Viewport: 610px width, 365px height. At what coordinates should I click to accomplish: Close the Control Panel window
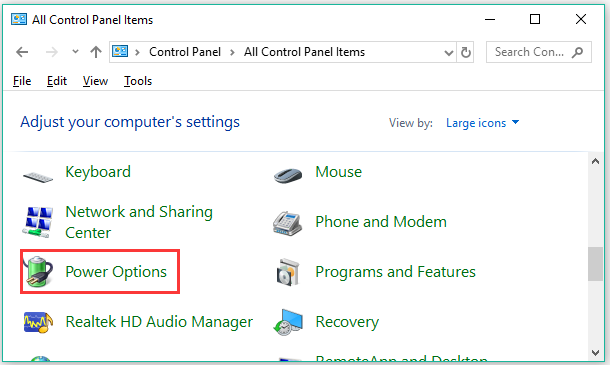tap(581, 19)
